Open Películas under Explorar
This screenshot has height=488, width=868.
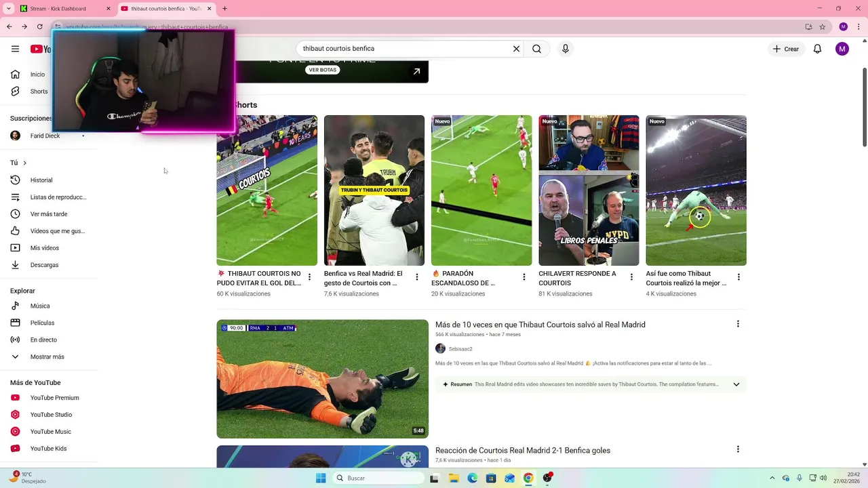click(x=42, y=323)
